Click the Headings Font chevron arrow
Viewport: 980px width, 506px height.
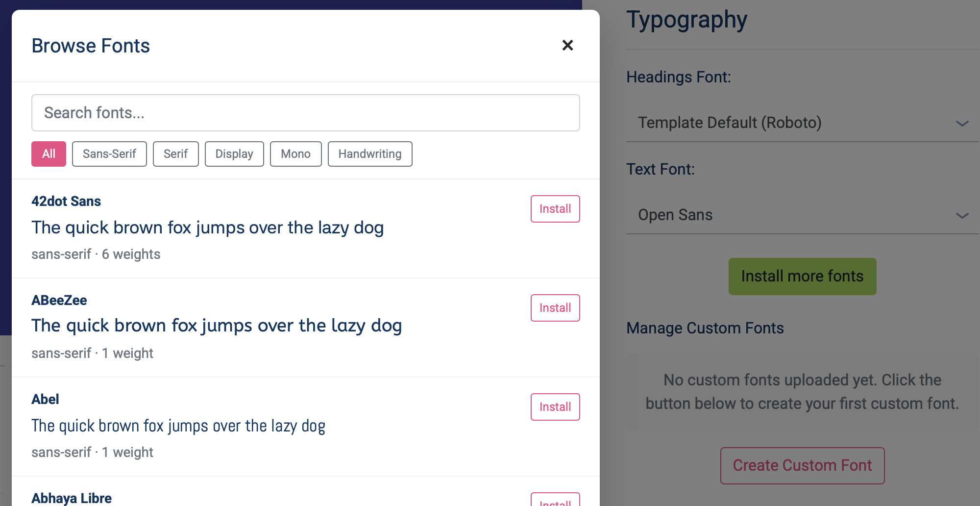[962, 124]
